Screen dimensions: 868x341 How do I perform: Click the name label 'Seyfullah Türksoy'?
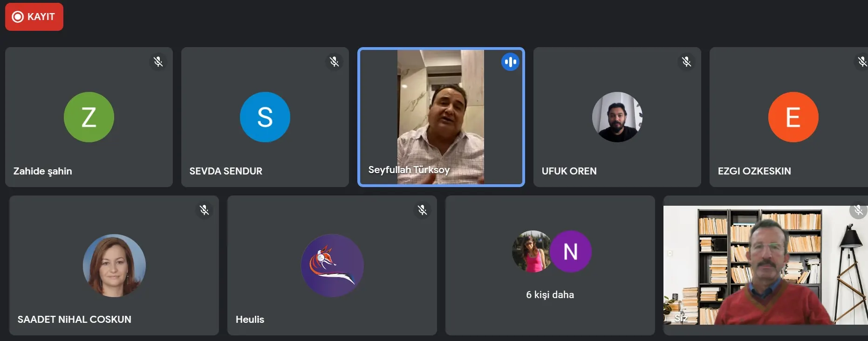point(409,170)
